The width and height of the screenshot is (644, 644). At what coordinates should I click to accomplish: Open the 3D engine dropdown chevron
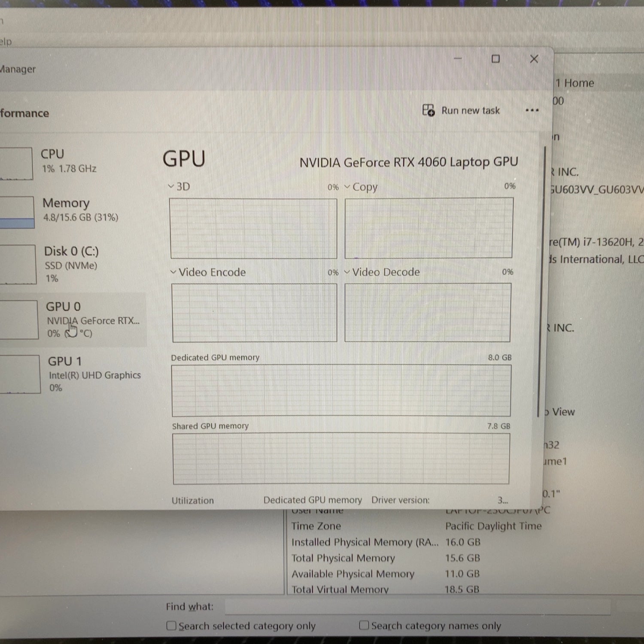(x=171, y=186)
